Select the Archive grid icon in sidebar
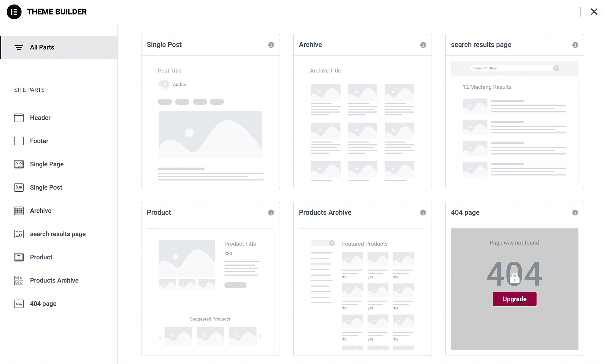Screen dimensions: 604x364 [18, 210]
